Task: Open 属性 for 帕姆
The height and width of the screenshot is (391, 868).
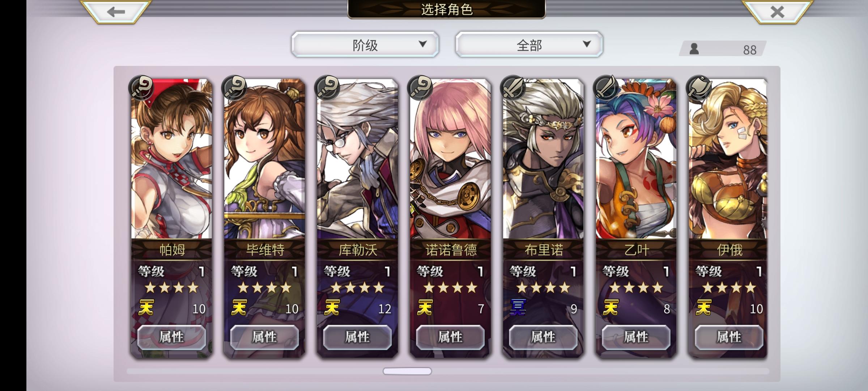Action: pyautogui.click(x=171, y=337)
